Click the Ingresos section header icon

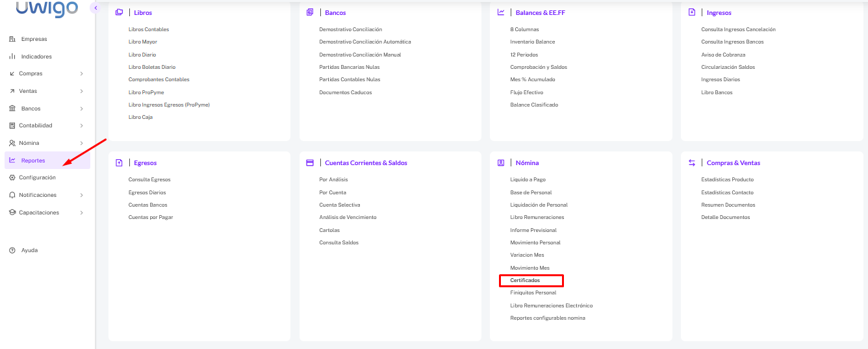click(692, 12)
